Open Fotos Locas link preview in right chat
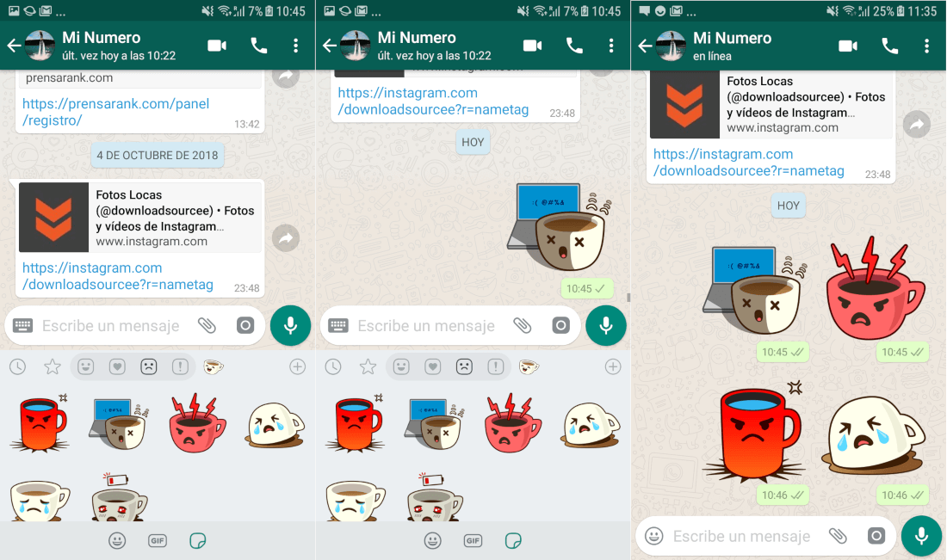The image size is (947, 560). [x=771, y=104]
